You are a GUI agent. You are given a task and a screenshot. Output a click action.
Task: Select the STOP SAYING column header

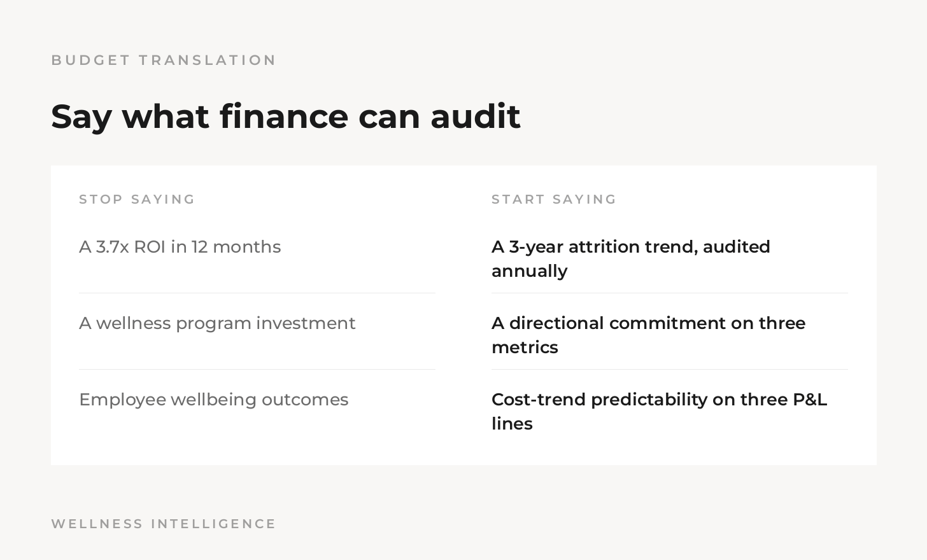click(137, 199)
